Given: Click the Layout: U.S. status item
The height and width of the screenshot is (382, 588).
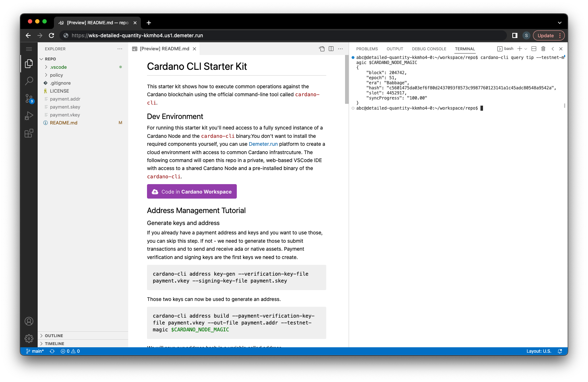Looking at the screenshot, I should pos(539,351).
